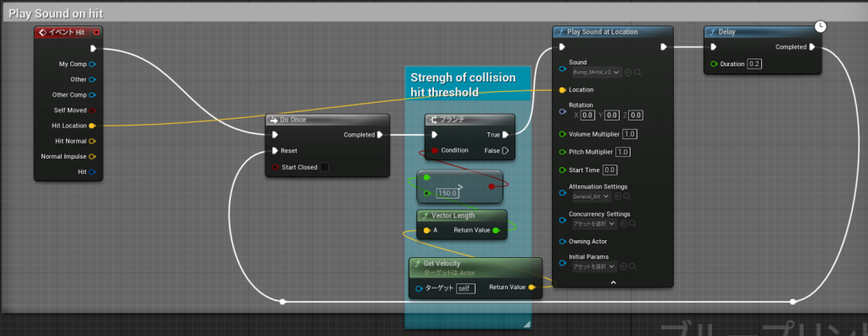This screenshot has height=336, width=868.
Task: Click the Branch execution input pin
Action: (435, 135)
